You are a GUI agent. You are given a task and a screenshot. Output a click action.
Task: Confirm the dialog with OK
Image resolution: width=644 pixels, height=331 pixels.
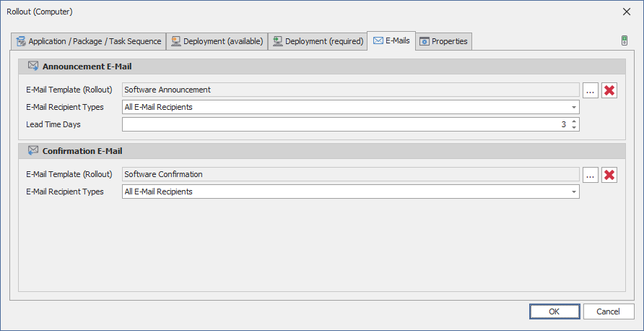pyautogui.click(x=554, y=311)
